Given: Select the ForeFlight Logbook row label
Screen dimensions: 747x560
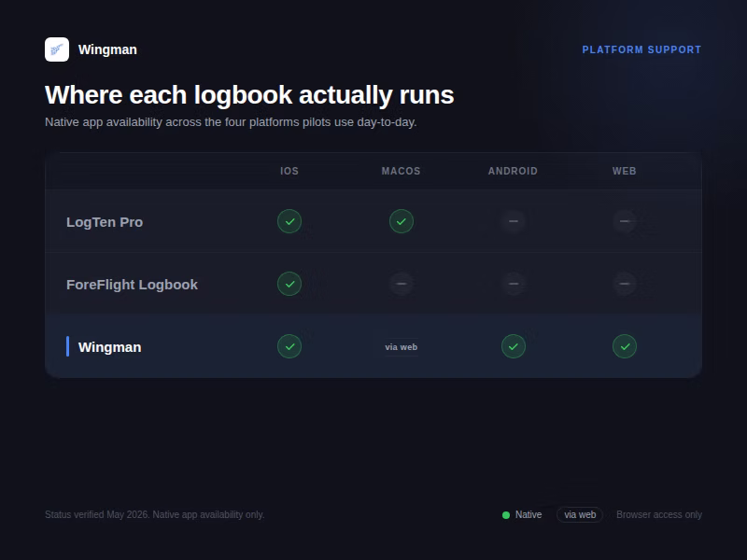Looking at the screenshot, I should (x=132, y=285).
